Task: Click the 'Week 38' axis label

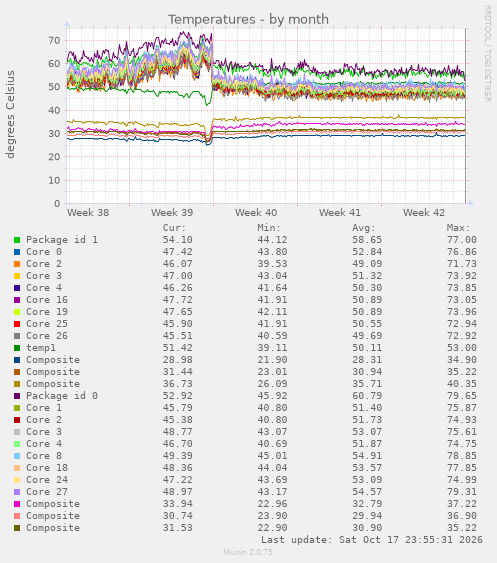Action: [x=88, y=213]
